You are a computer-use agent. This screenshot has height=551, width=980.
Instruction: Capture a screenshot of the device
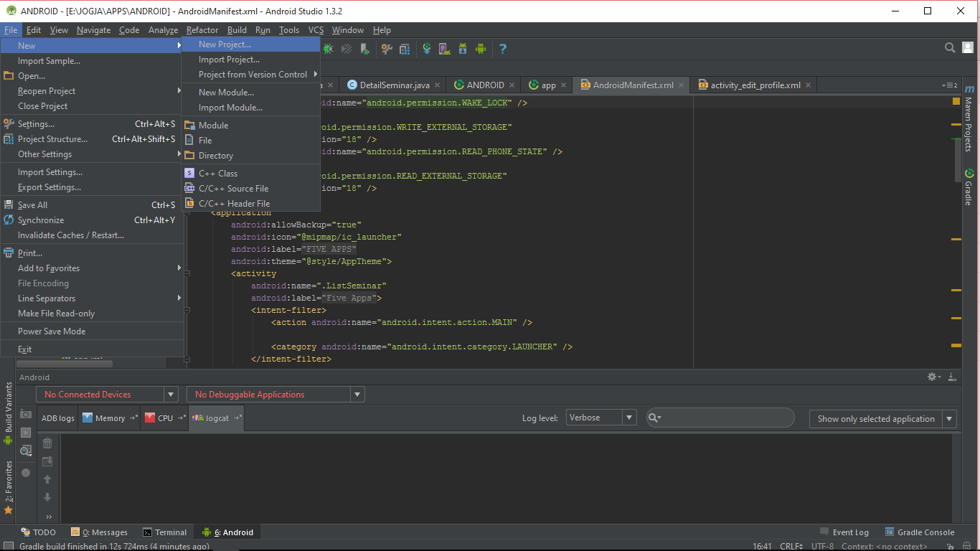tap(27, 415)
